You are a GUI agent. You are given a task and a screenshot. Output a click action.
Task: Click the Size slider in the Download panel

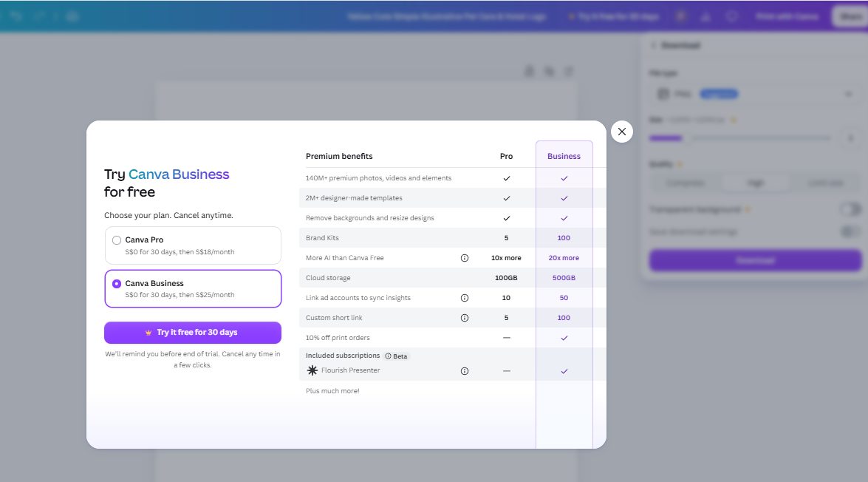click(740, 138)
